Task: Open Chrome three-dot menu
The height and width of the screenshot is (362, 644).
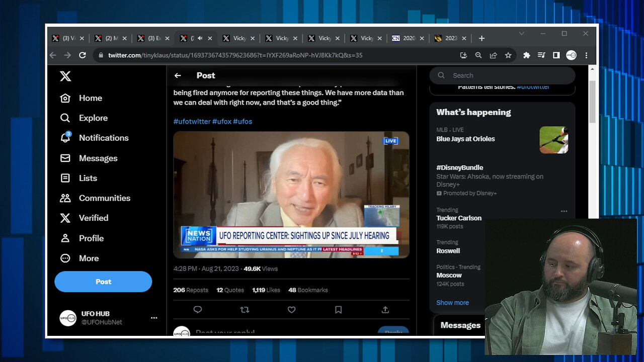Action: click(x=586, y=55)
